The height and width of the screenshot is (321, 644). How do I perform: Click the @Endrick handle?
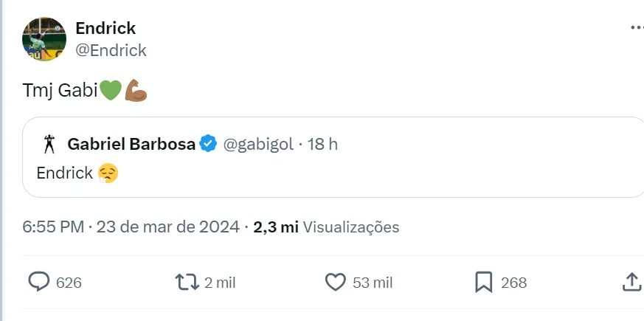111,50
